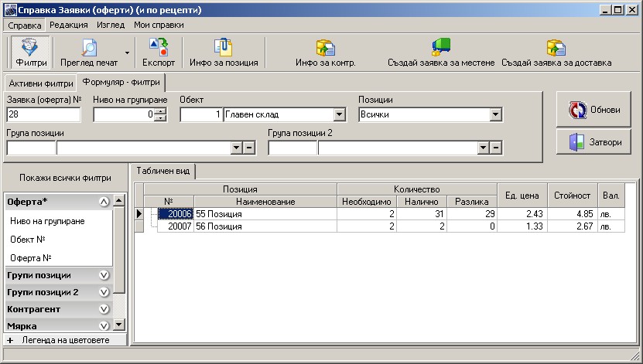Open the Позиции Всички dropdown
Viewport: 643px width, 364px height.
click(495, 114)
